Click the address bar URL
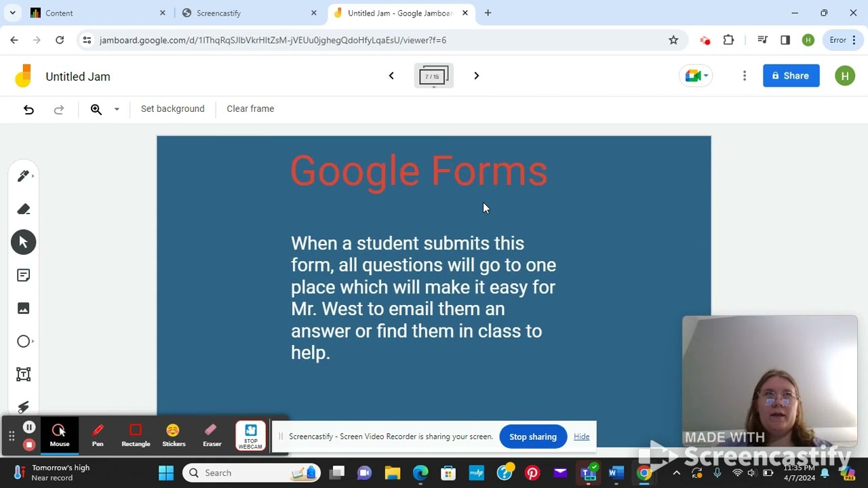The width and height of the screenshot is (868, 488). tap(273, 40)
